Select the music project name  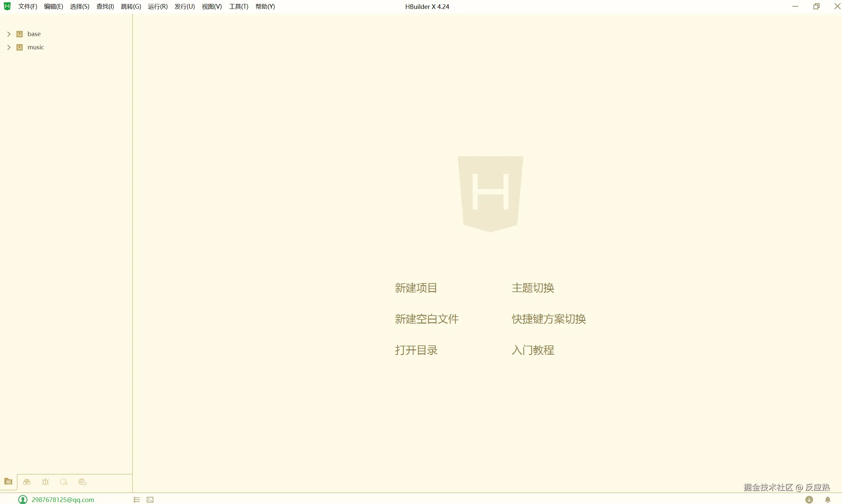pyautogui.click(x=36, y=47)
